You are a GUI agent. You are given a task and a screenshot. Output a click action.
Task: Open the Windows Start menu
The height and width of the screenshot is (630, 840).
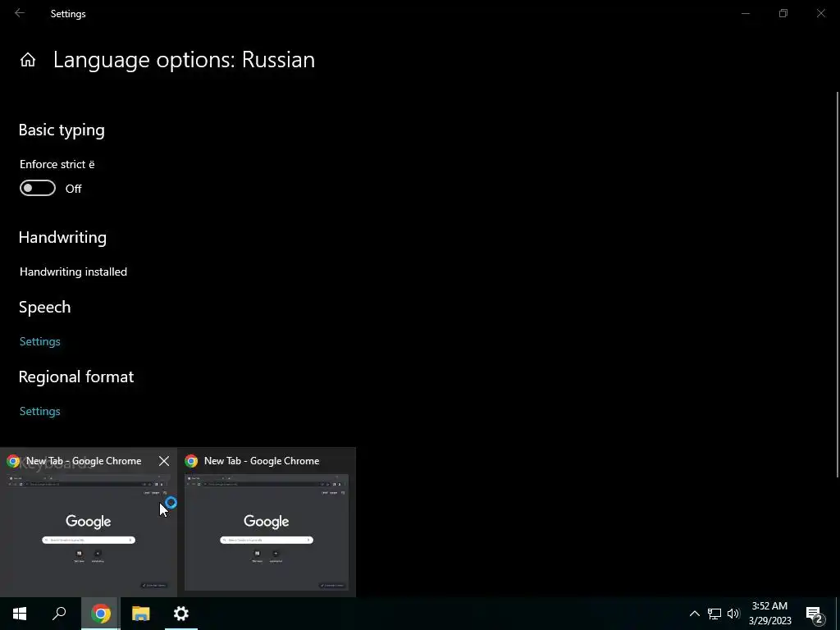tap(20, 614)
